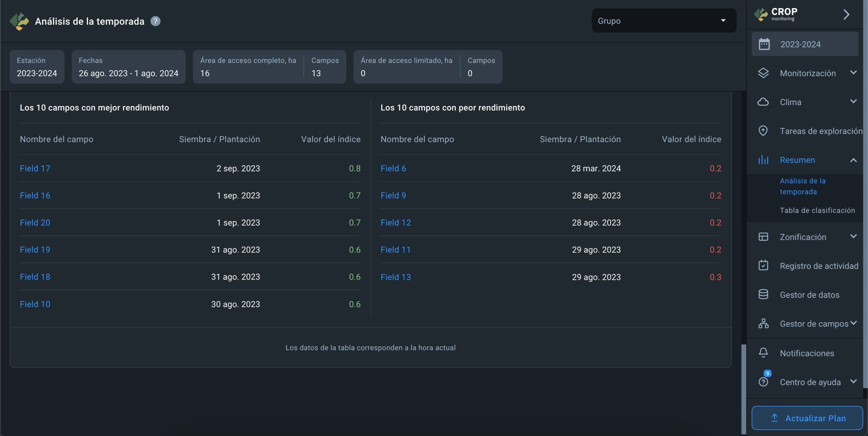Click the Tareas de exploración pin icon
This screenshot has width=868, height=436.
[x=763, y=131]
